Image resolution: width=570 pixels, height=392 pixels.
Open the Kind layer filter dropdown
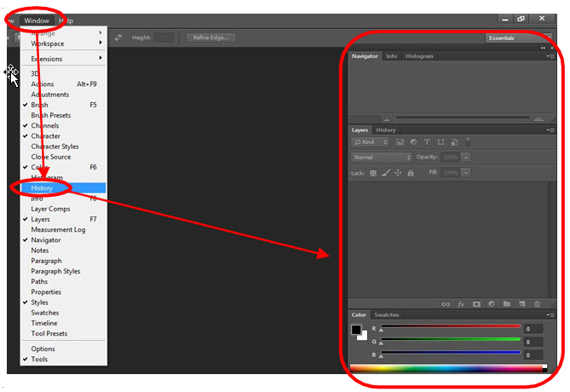(x=371, y=142)
